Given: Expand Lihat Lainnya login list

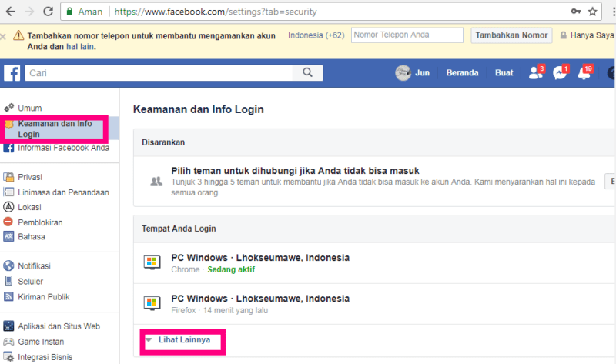Looking at the screenshot, I should [184, 340].
